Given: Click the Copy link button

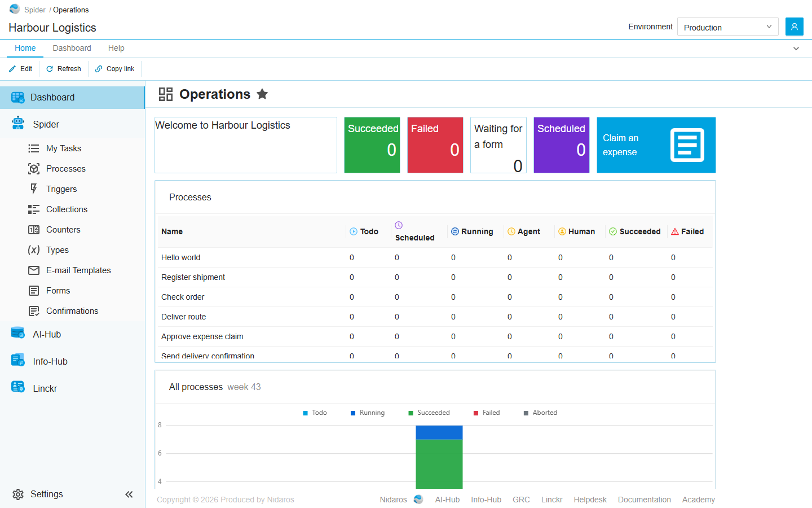Looking at the screenshot, I should click(x=114, y=69).
